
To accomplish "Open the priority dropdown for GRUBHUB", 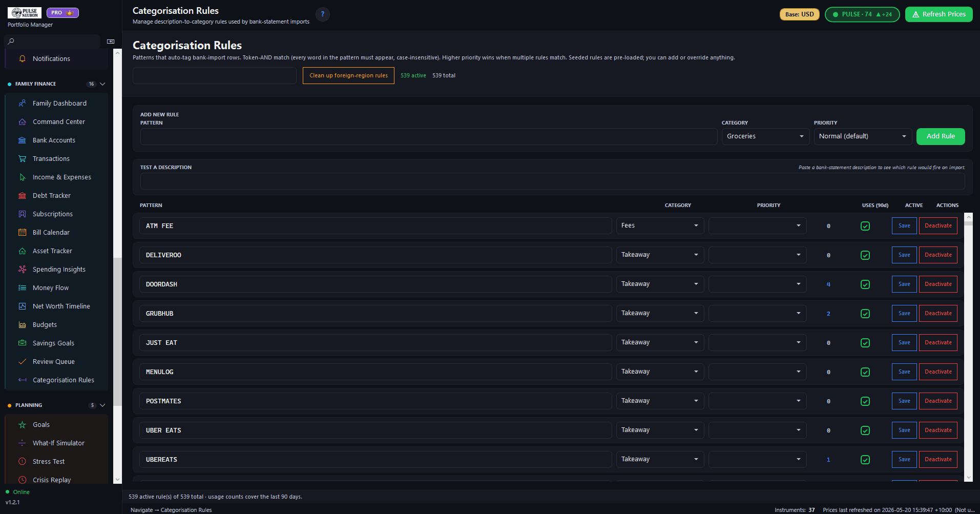I will click(757, 314).
